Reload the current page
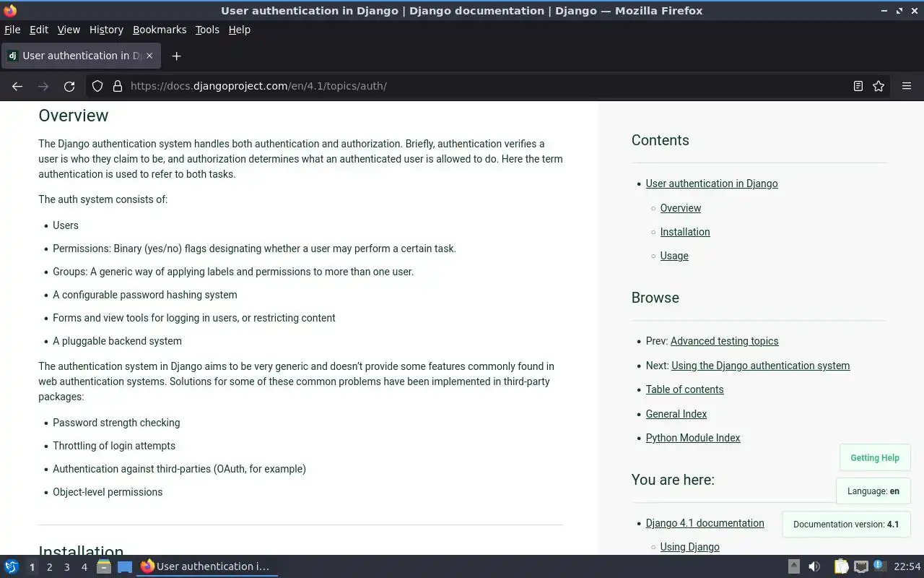Image resolution: width=924 pixels, height=578 pixels. [69, 86]
